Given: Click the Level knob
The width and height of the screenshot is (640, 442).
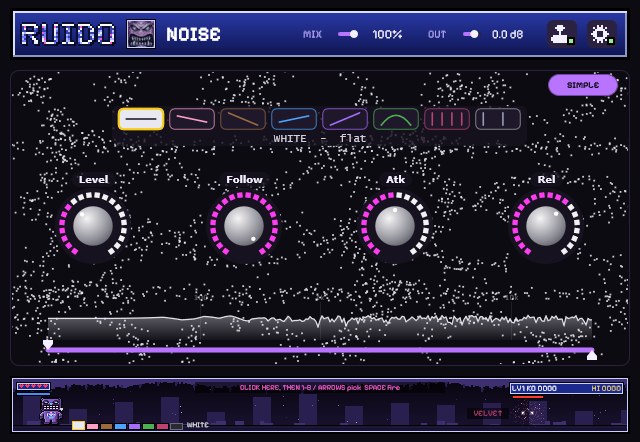Looking at the screenshot, I should 93,226.
